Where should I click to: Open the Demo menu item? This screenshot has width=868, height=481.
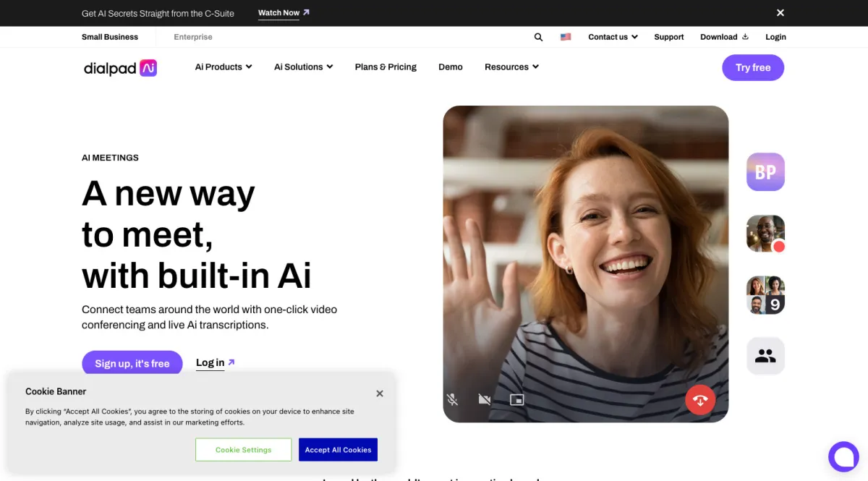click(x=451, y=67)
